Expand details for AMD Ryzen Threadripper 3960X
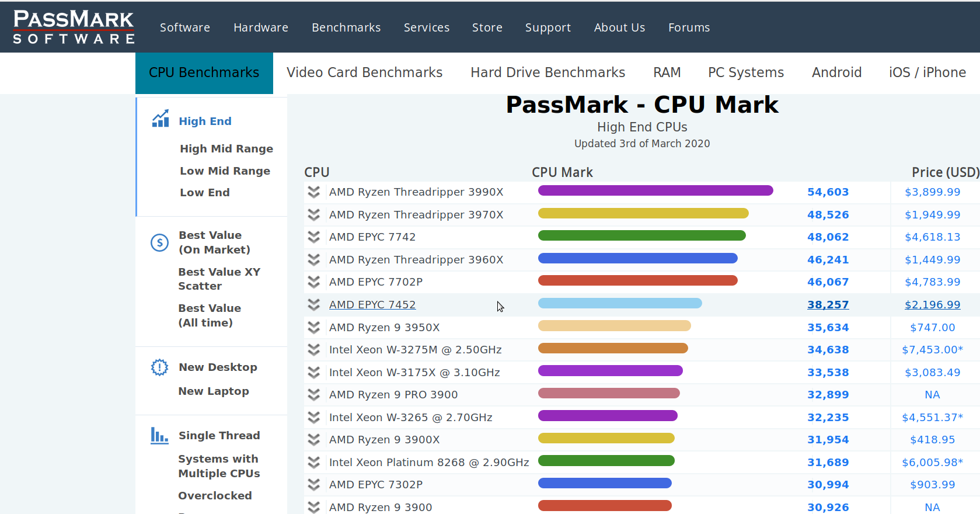 coord(314,260)
